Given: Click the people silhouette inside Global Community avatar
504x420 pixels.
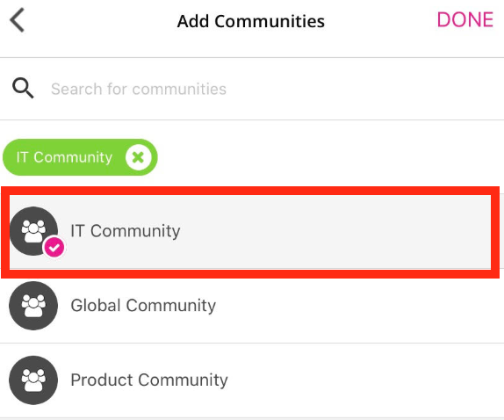Looking at the screenshot, I should [x=33, y=305].
